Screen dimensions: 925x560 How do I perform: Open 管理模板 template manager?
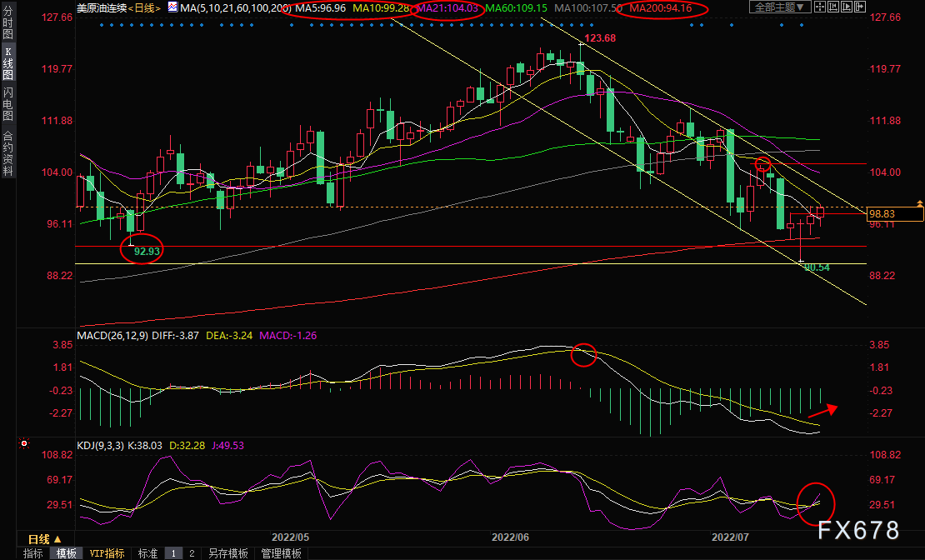(282, 553)
